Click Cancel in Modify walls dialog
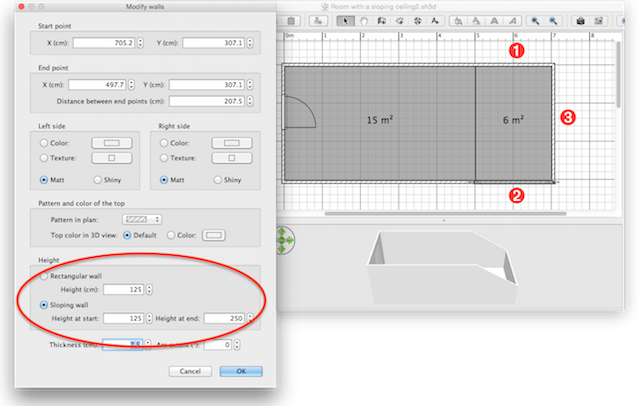Image resolution: width=640 pixels, height=406 pixels. click(190, 371)
